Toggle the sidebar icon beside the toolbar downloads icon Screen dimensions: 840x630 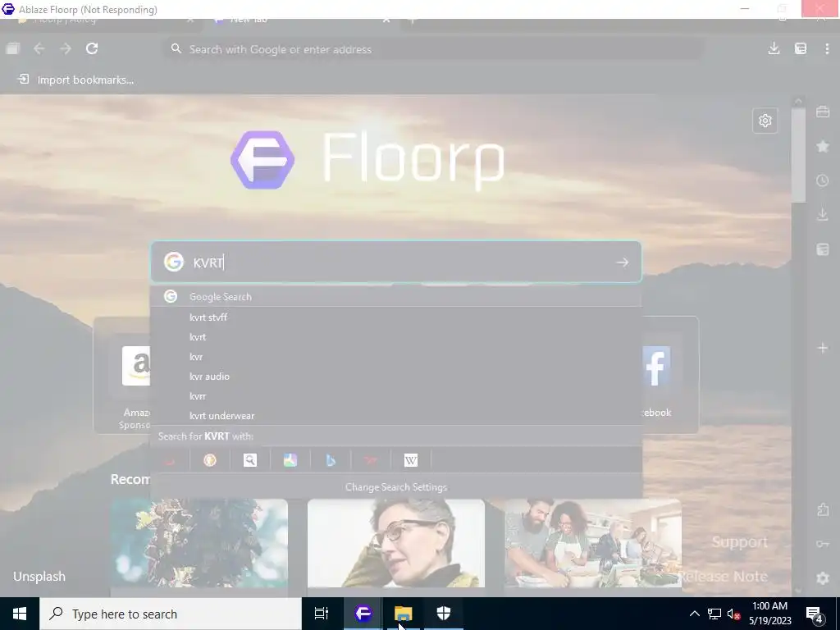point(801,48)
